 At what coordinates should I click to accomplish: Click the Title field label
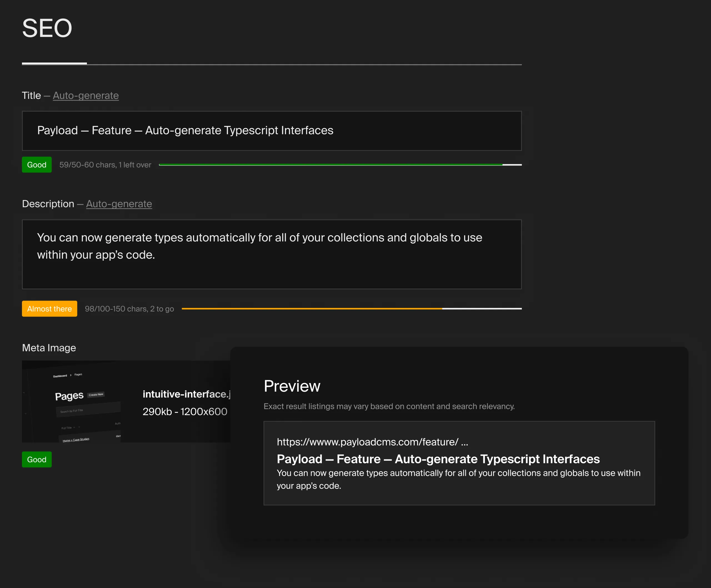point(31,96)
